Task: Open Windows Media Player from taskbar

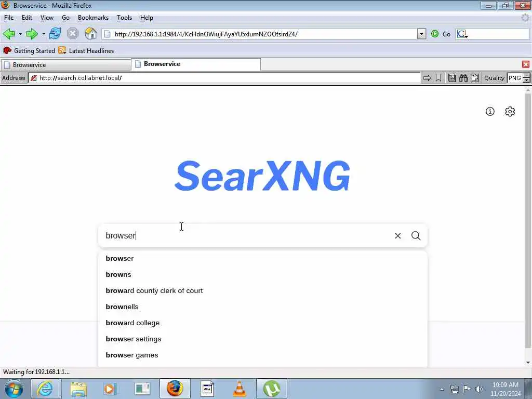Action: point(110,389)
